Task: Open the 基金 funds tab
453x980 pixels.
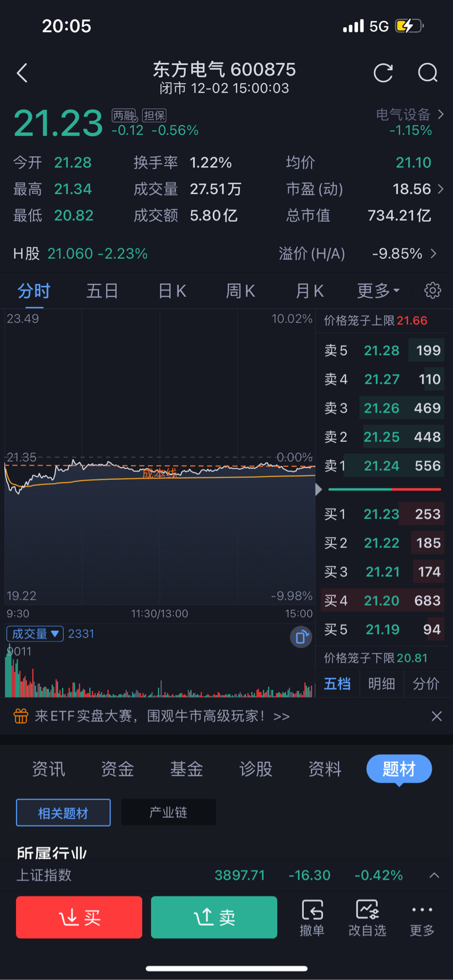Action: [x=186, y=769]
